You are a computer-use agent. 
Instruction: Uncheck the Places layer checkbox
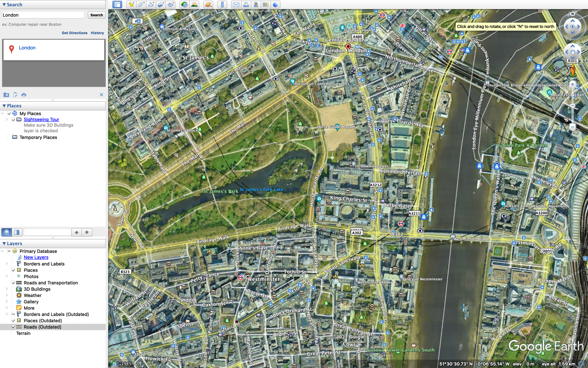coord(13,270)
